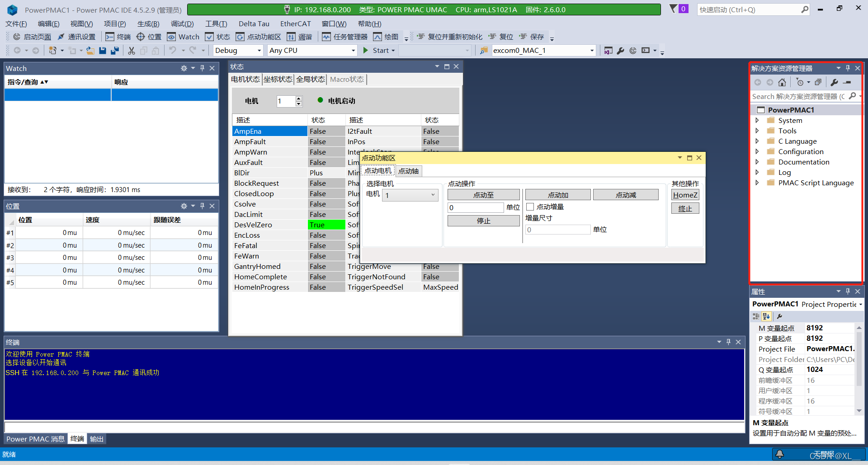The image size is (868, 465).
Task: Click the 属性 panel scrollbar down arrow
Action: click(x=859, y=411)
